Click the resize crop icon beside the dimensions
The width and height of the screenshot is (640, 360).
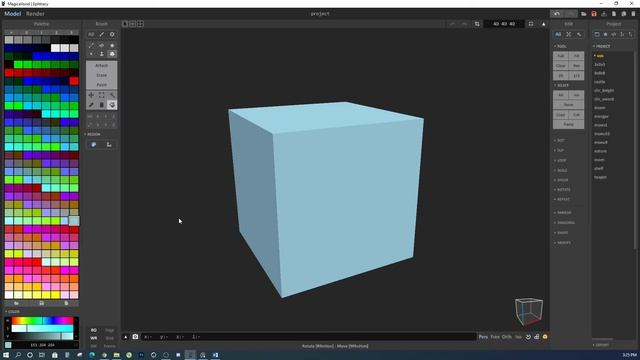(x=477, y=24)
